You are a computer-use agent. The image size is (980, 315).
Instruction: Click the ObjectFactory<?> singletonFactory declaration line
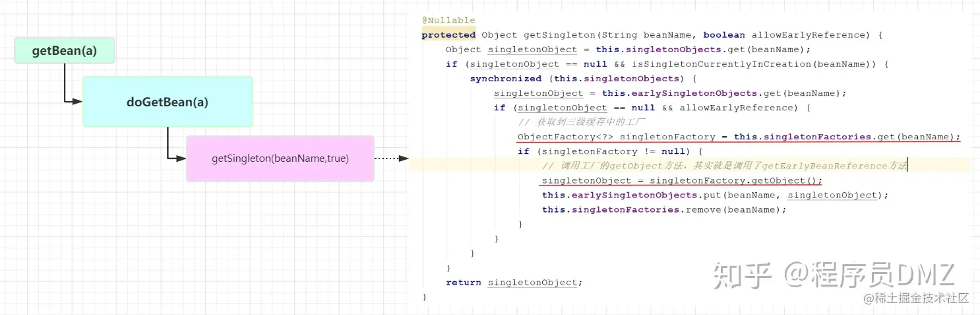click(x=739, y=137)
